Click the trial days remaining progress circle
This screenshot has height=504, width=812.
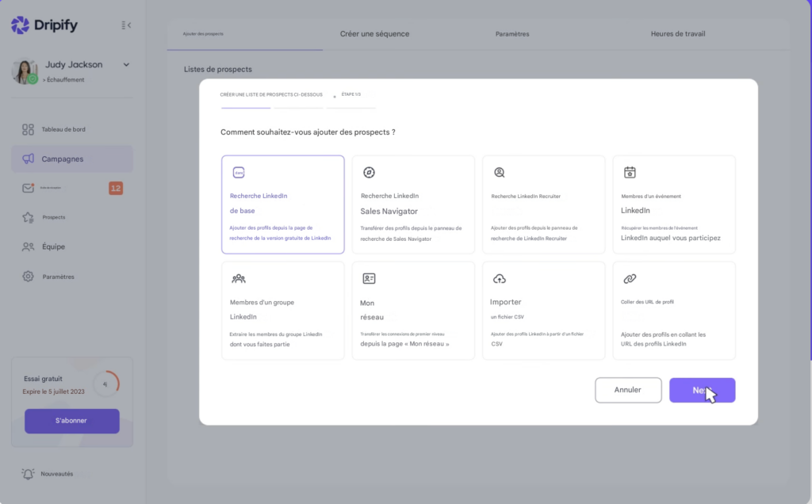click(x=105, y=384)
